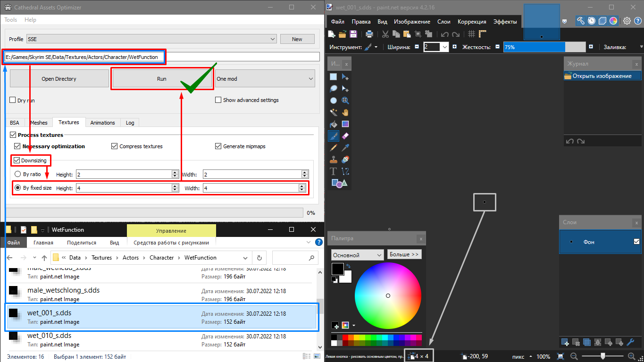Open the Эффекты menu
The width and height of the screenshot is (644, 362).
coord(505,22)
